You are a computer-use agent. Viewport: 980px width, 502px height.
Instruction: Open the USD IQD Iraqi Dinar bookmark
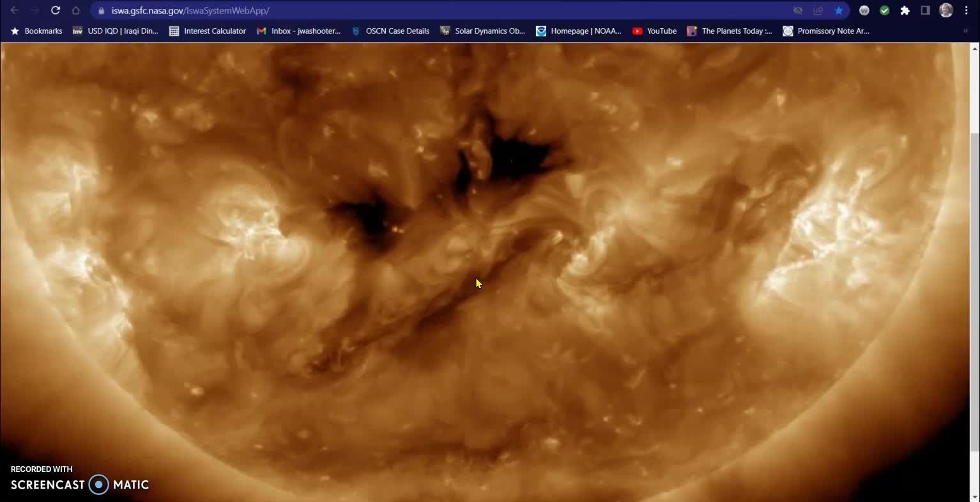116,31
